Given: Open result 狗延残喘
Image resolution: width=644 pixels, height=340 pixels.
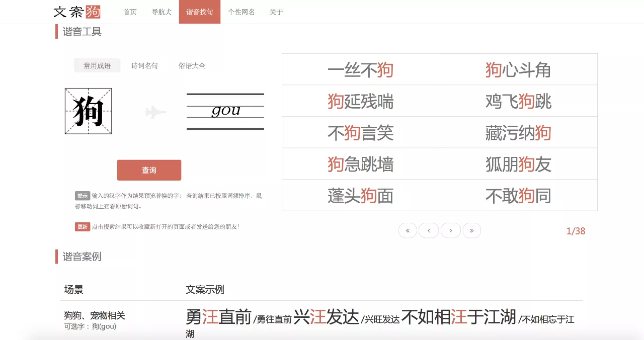Looking at the screenshot, I should coord(360,102).
